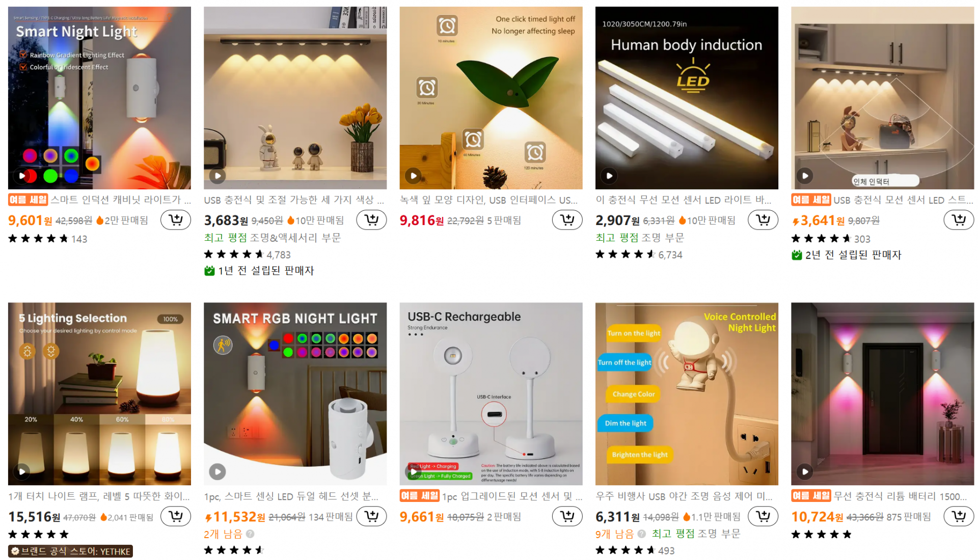Open help icon next to 2개 남음
The image size is (978, 560).
coord(250,534)
